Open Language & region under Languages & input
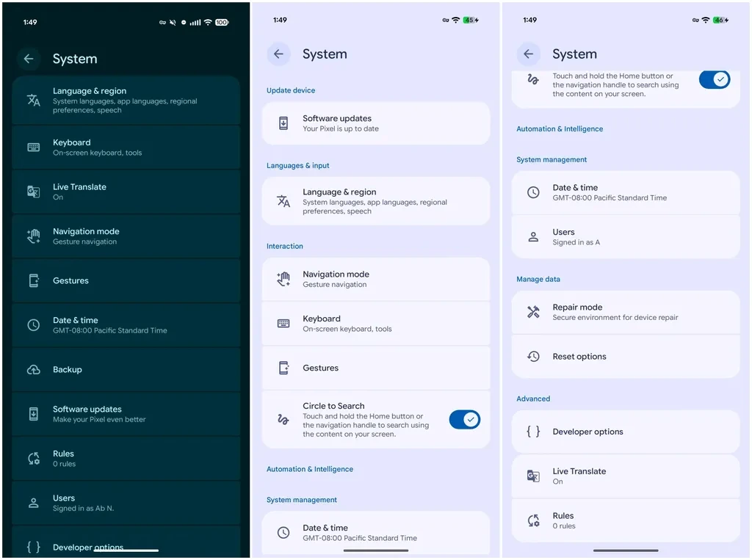752x560 pixels. pos(375,201)
